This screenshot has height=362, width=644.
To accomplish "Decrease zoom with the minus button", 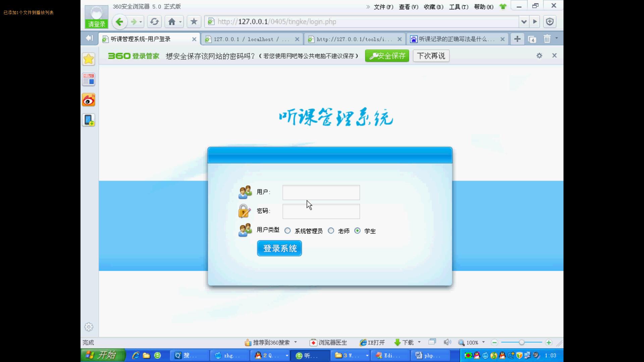I will pos(494,342).
